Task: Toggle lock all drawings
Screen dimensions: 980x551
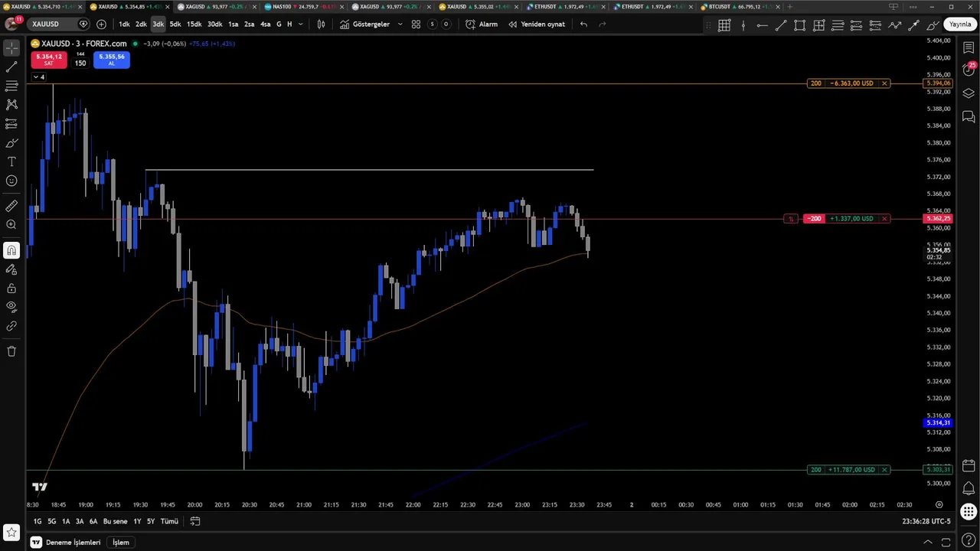Action: click(x=11, y=289)
